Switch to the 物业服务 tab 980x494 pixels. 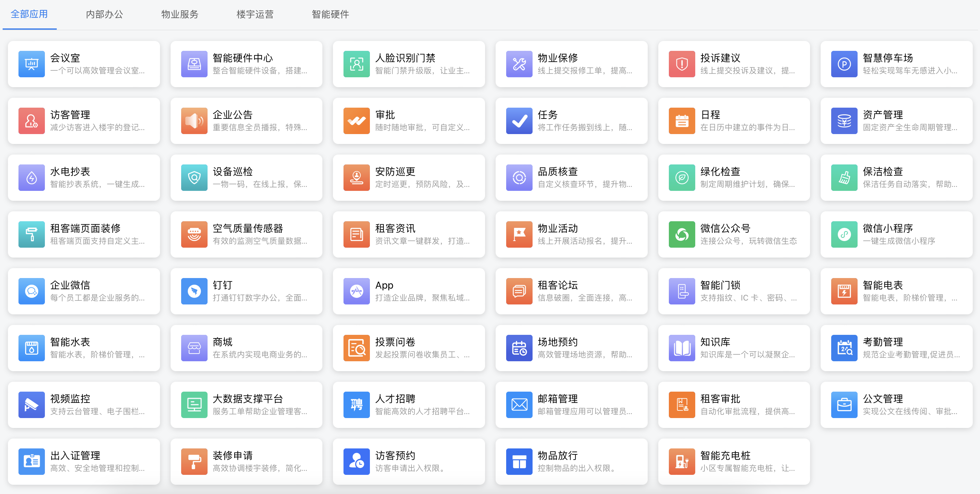click(x=180, y=15)
